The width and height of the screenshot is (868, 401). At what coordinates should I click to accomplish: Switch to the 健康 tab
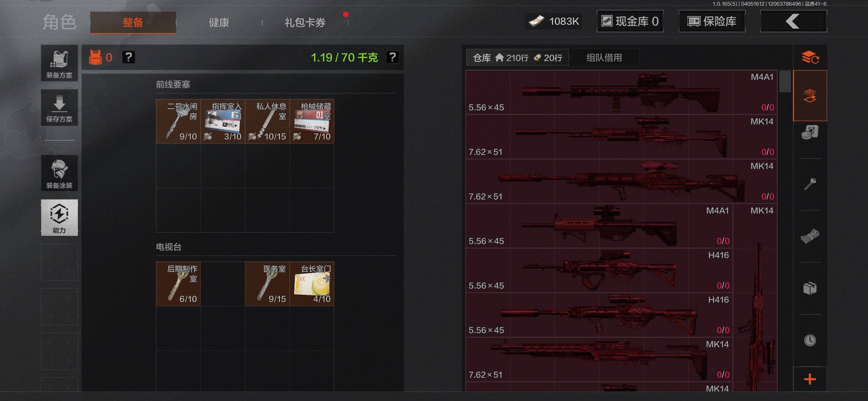coord(219,23)
